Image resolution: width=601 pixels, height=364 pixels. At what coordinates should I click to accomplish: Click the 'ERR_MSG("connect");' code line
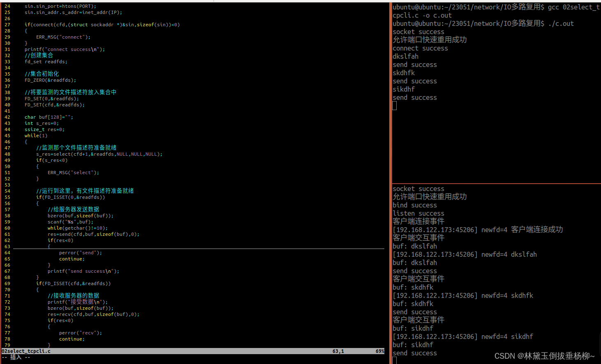click(63, 37)
